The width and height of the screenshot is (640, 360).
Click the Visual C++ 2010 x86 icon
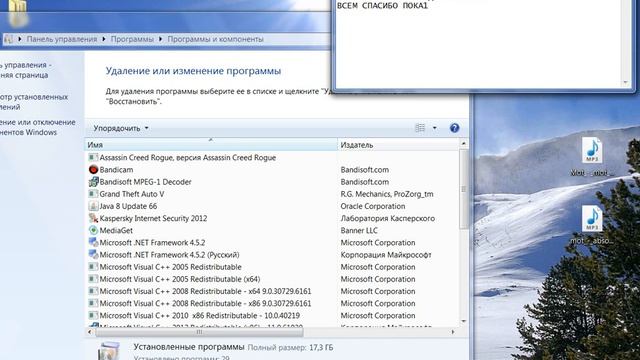(93, 316)
